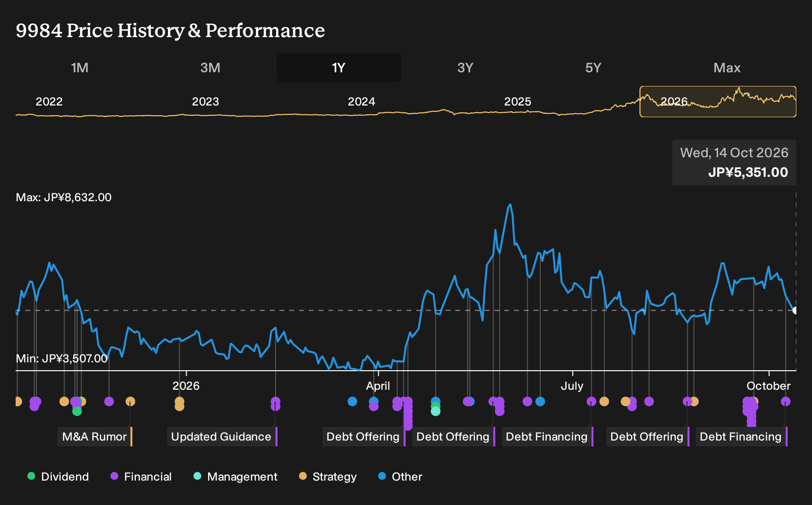Open the Debt Offering label directly under April
Image resolution: width=812 pixels, height=505 pixels.
tap(364, 437)
